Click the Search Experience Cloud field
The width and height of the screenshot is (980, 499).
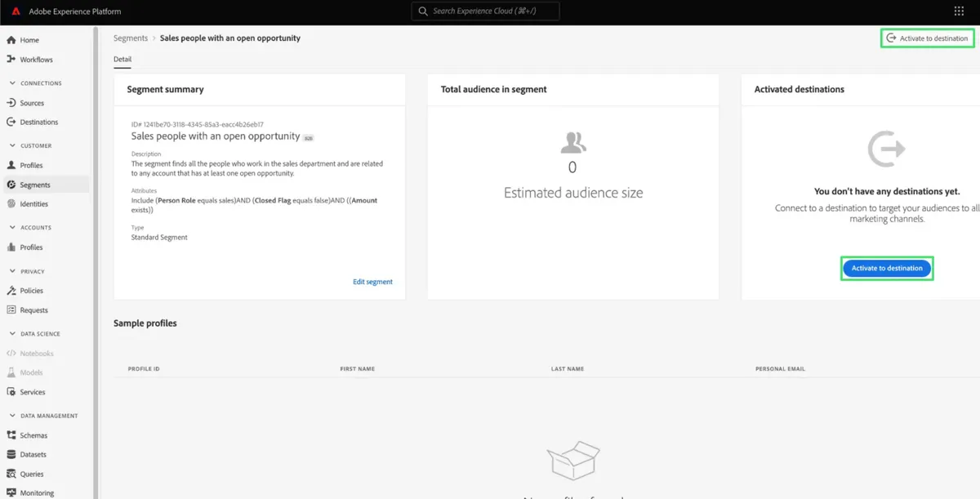[485, 11]
